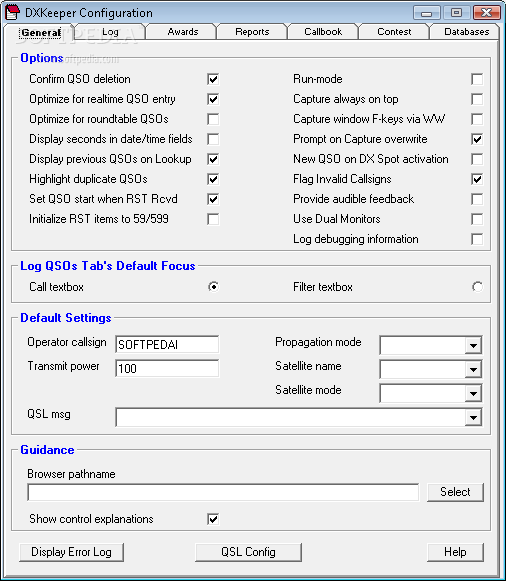
Task: Uncheck Prompt on Capture overwrite
Action: 477,139
